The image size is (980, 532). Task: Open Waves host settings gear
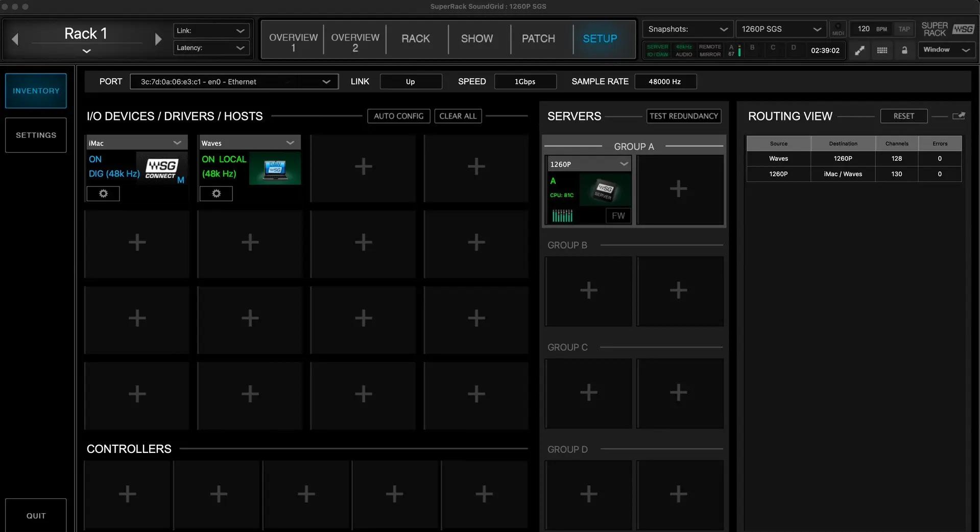coord(216,194)
